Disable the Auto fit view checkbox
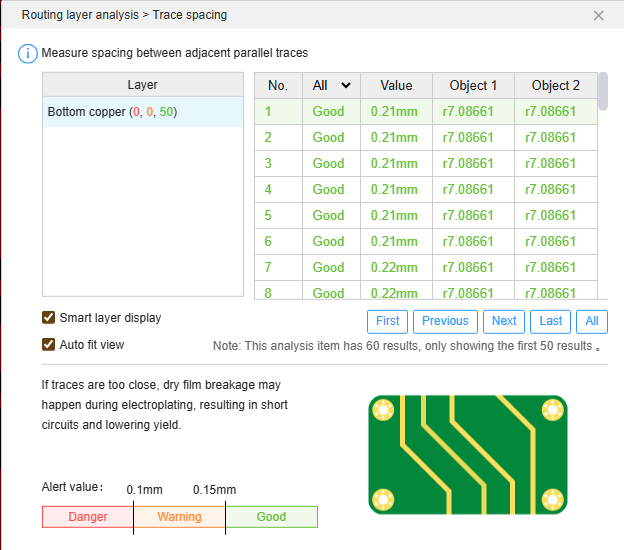624x550 pixels. [48, 345]
